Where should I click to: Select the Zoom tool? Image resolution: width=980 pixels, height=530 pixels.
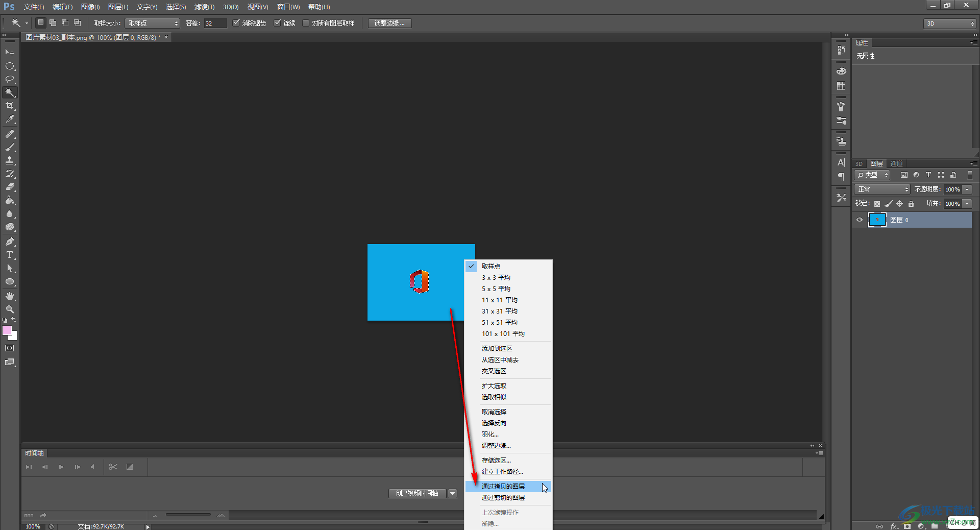[x=10, y=309]
